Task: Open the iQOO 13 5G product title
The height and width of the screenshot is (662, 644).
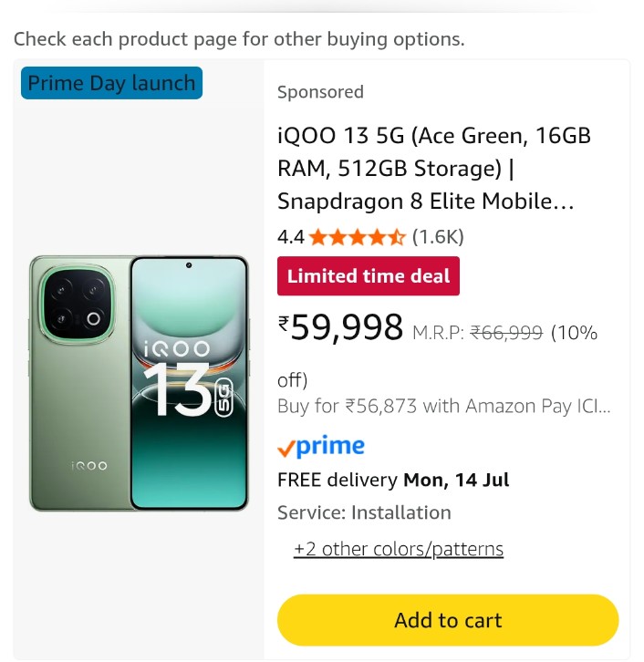Action: (x=434, y=169)
